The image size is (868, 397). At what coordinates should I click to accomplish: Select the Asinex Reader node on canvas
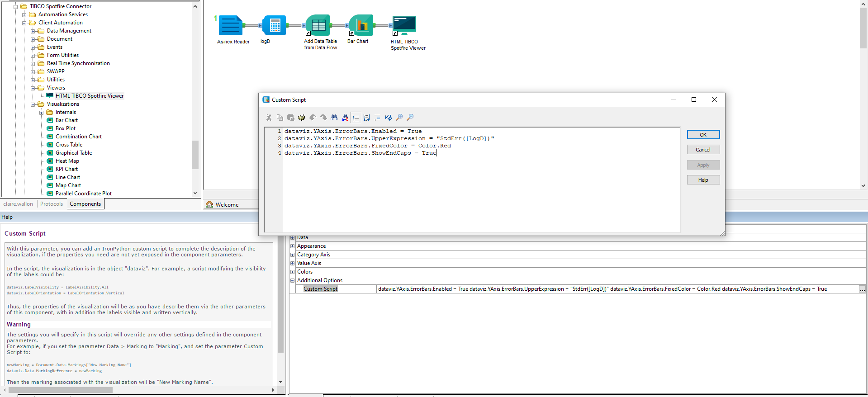[x=231, y=25]
